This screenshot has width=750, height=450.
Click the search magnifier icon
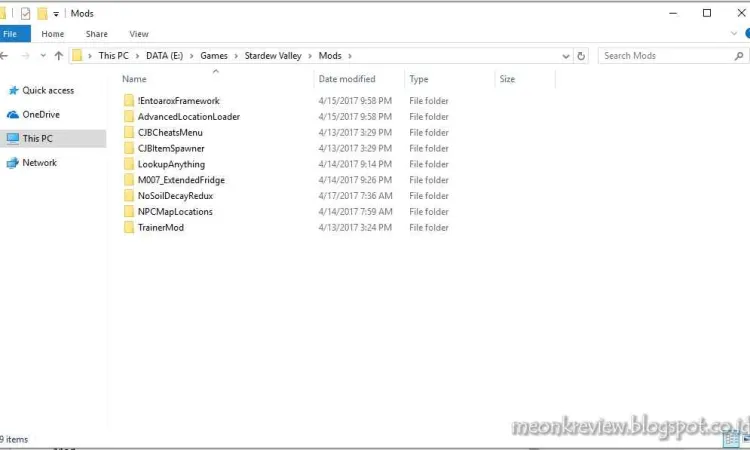[739, 56]
